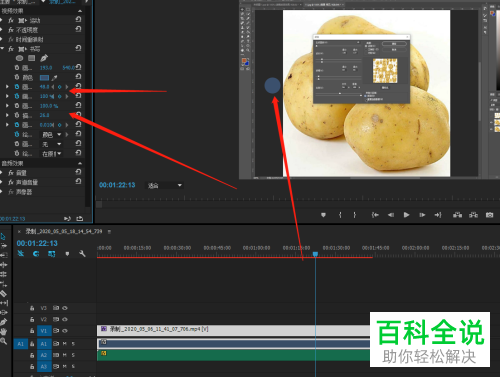Screen dimensions: 500x377
Task: Go to Out point
Action: pos(438,215)
